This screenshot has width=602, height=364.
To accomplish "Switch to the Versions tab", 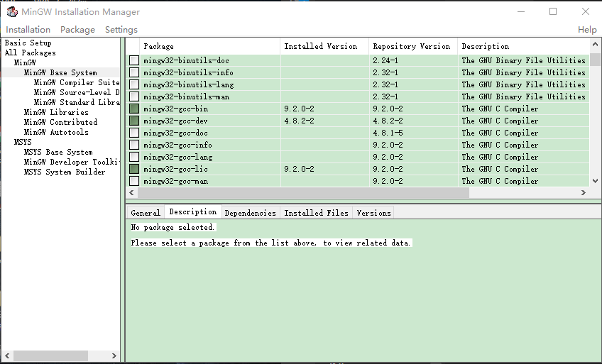I will (x=373, y=213).
